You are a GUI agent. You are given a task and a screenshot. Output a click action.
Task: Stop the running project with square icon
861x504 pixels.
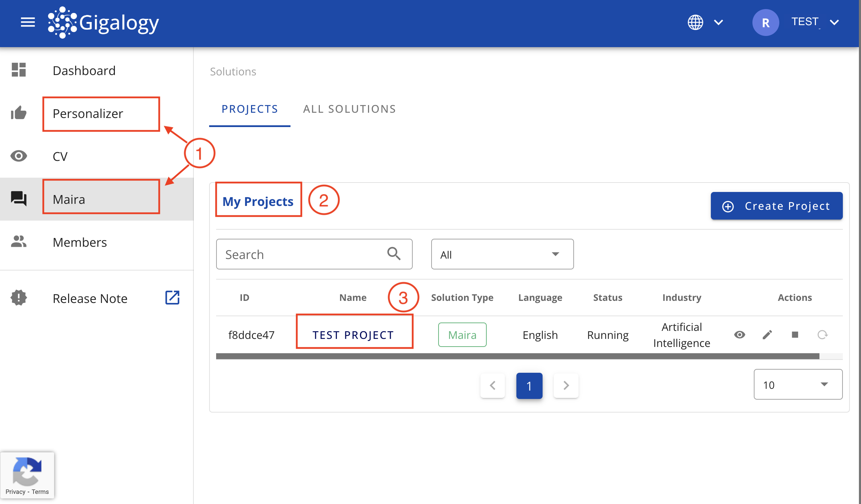pyautogui.click(x=795, y=335)
